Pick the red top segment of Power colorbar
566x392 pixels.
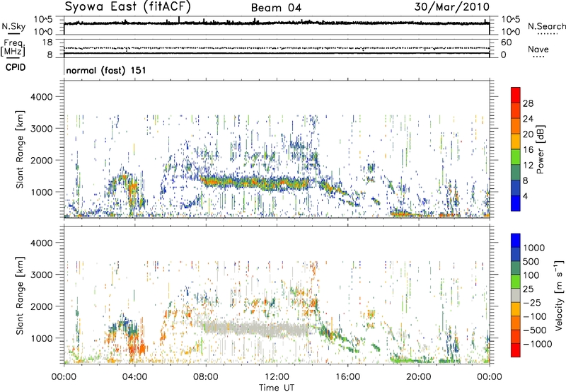516,96
